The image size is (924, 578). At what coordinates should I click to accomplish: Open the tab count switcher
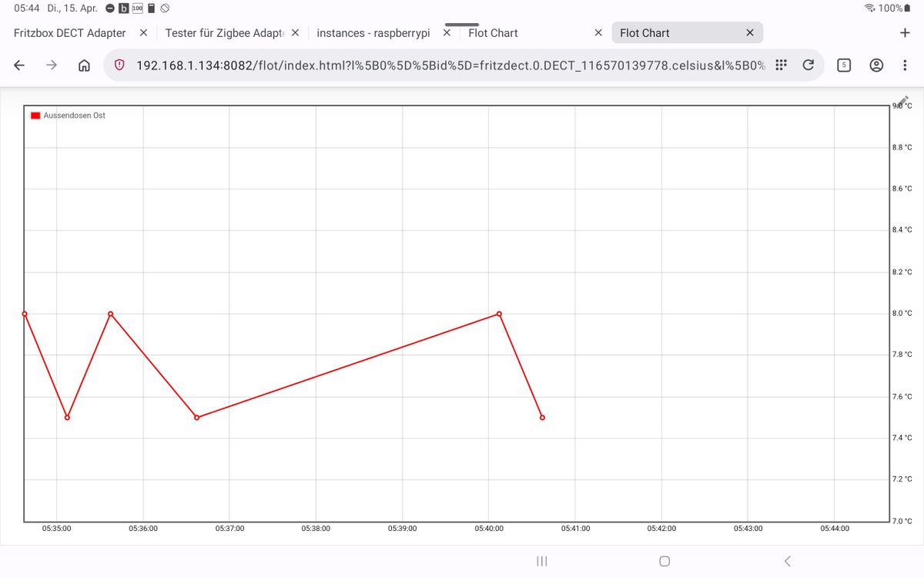pos(844,66)
